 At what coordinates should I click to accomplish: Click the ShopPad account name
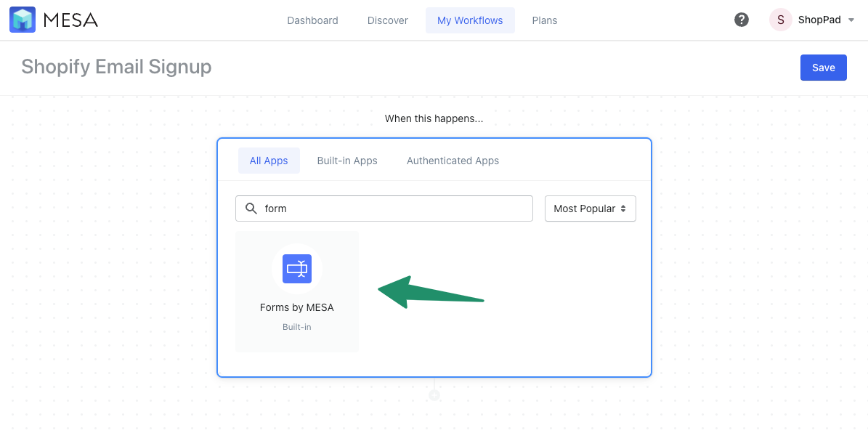tap(819, 20)
